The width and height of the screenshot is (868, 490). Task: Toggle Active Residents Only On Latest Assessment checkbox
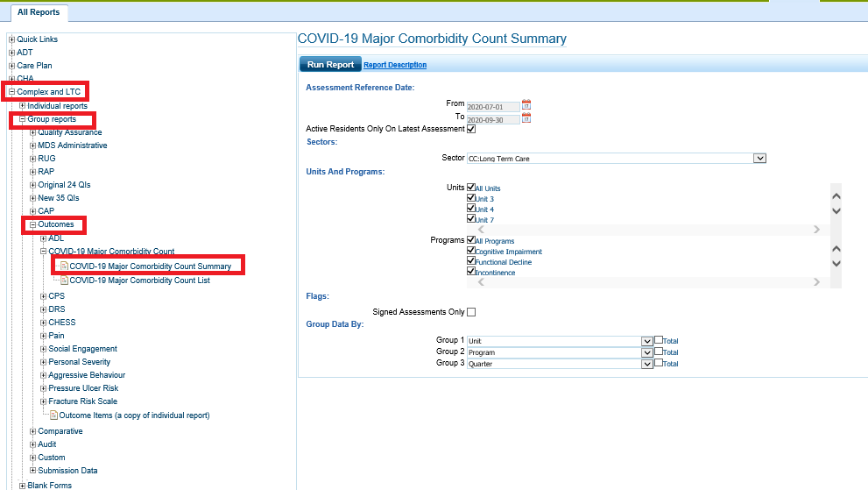click(471, 129)
